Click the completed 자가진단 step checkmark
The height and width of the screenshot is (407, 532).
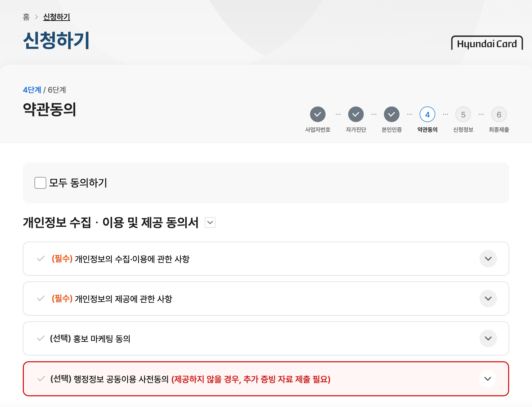tap(356, 114)
